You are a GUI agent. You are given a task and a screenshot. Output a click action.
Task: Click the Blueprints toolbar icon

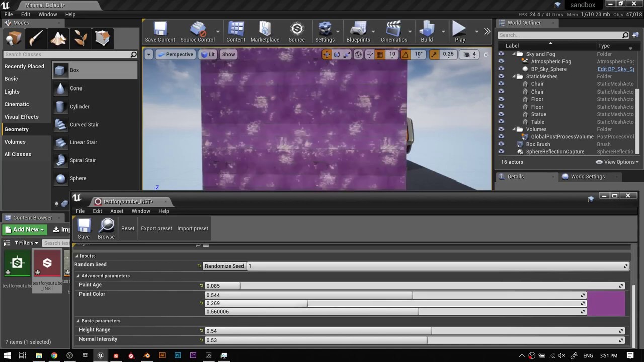pyautogui.click(x=358, y=32)
